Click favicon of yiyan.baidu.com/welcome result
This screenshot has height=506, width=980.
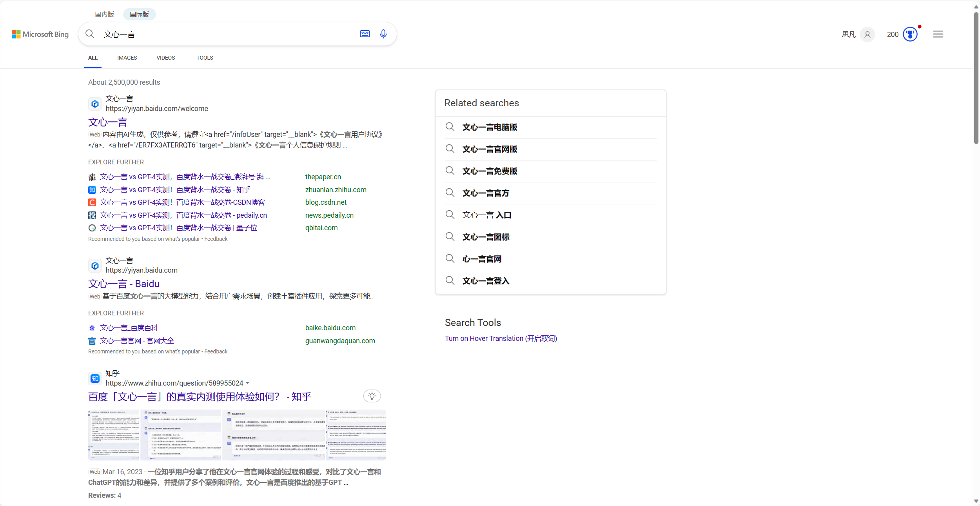(95, 104)
